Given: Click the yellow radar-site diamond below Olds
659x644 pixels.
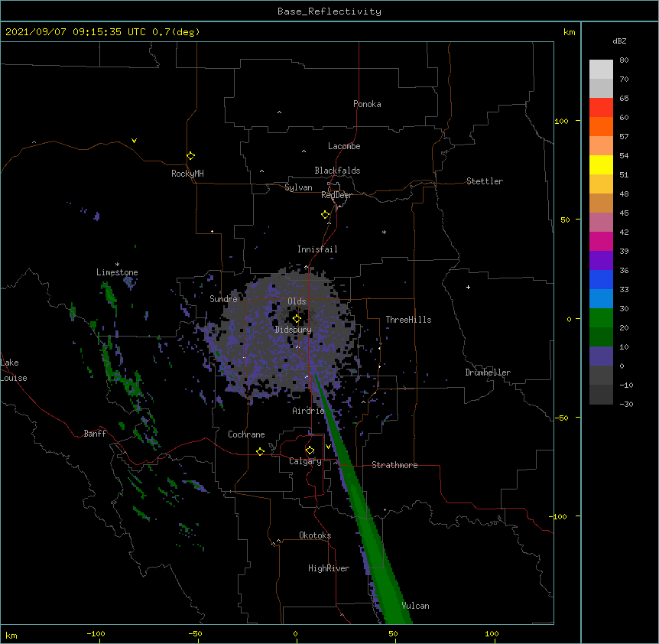Looking at the screenshot, I should pyautogui.click(x=297, y=318).
